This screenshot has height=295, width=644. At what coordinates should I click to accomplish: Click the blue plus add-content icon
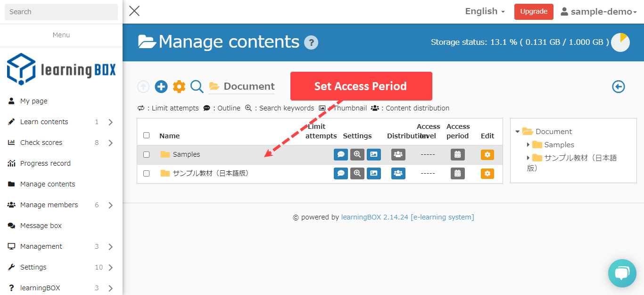click(x=161, y=86)
